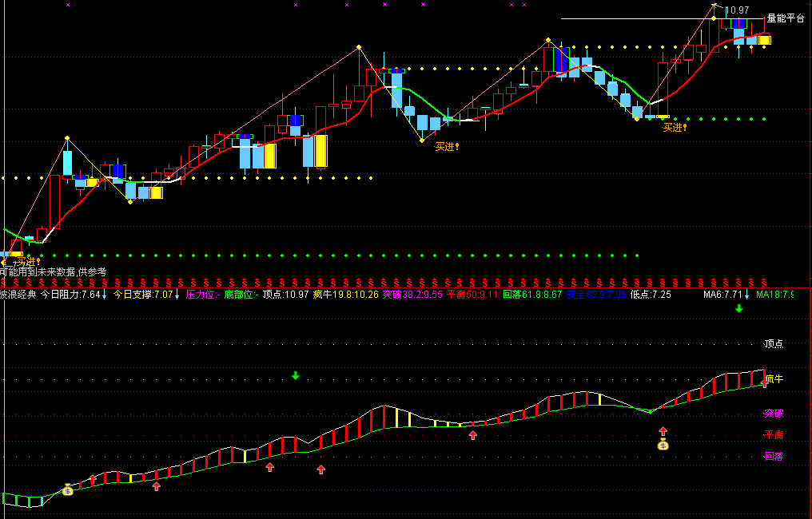Click the magenta 突破 level label on the right
The width and height of the screenshot is (812, 519).
[774, 414]
